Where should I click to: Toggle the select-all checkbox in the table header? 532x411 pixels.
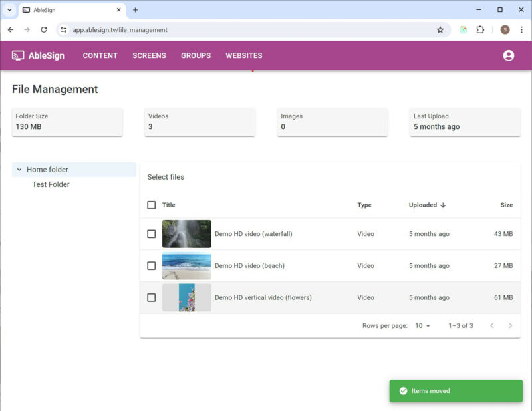click(x=152, y=205)
